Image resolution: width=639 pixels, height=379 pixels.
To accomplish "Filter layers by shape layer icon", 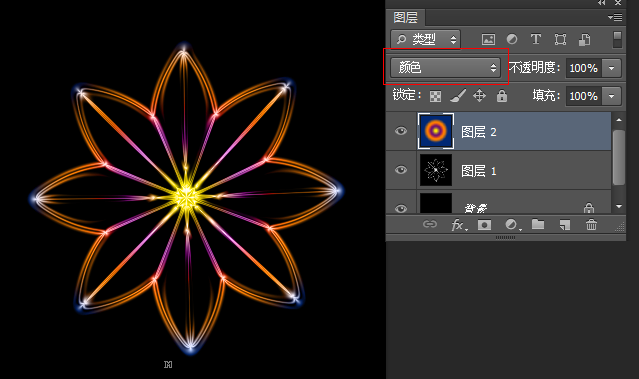I will point(560,40).
